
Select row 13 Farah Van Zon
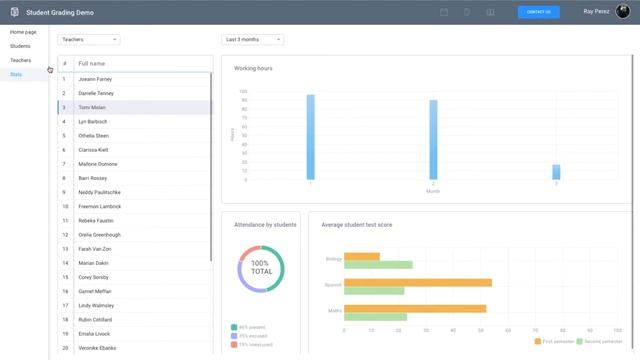[x=135, y=249]
